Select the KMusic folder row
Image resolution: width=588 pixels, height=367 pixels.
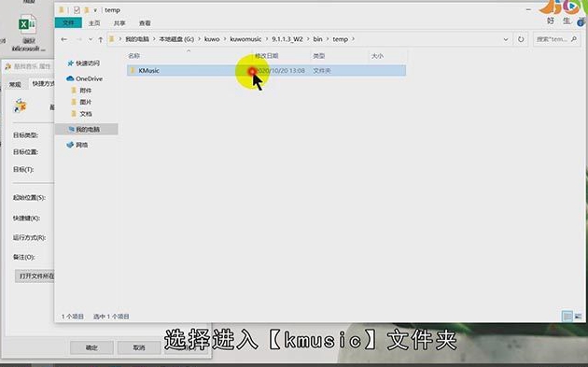[x=266, y=70]
